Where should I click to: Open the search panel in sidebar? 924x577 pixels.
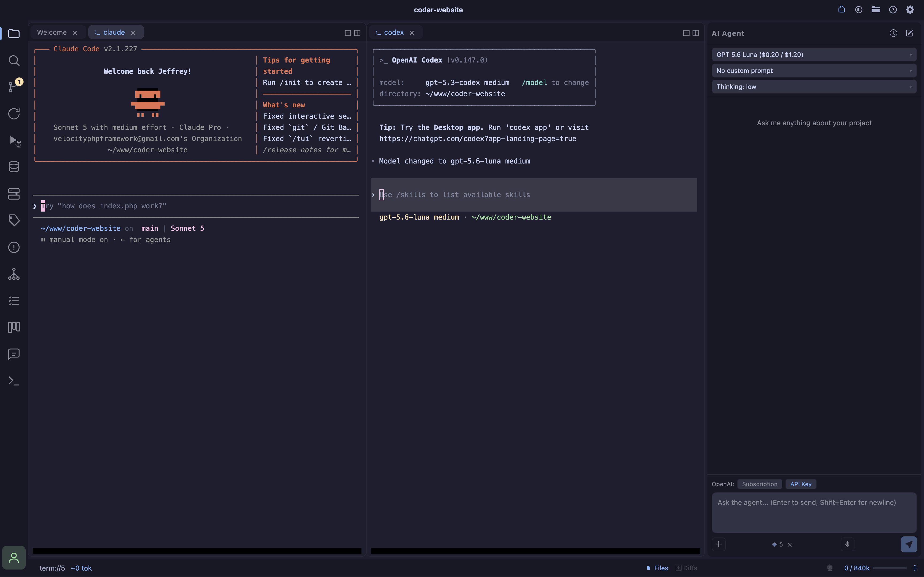(x=14, y=60)
